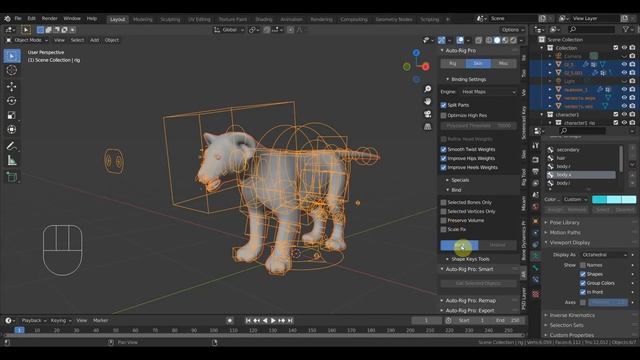
Task: Open the Tool properties tab icon
Action: (536, 146)
